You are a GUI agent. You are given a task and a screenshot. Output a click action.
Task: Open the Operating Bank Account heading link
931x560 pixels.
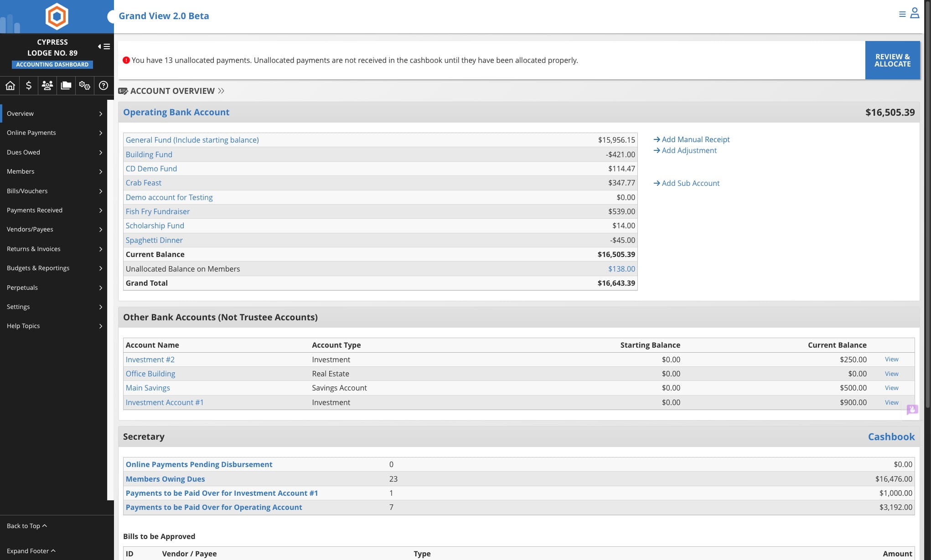click(176, 112)
